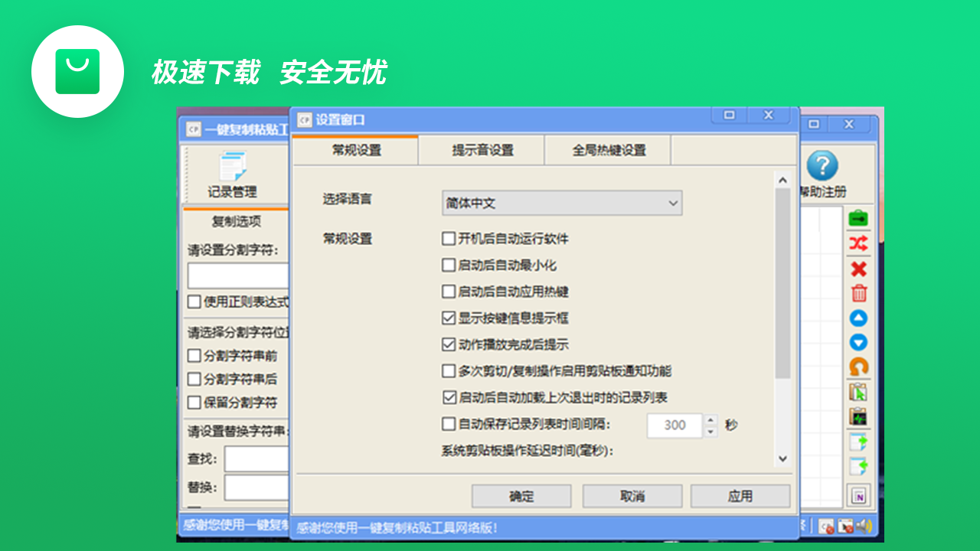This screenshot has height=551, width=980.
Task: Increase the interval with the up stepper arrow
Action: 709,420
